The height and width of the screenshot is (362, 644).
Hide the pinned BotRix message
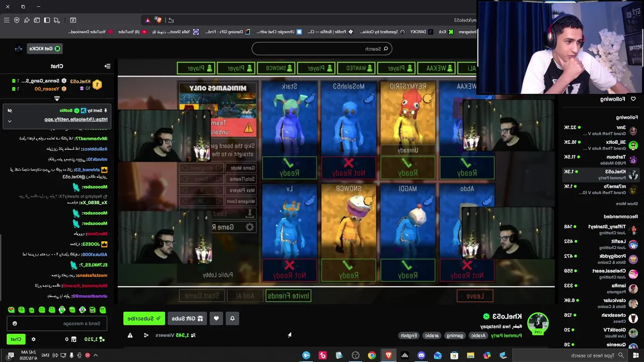(x=10, y=111)
